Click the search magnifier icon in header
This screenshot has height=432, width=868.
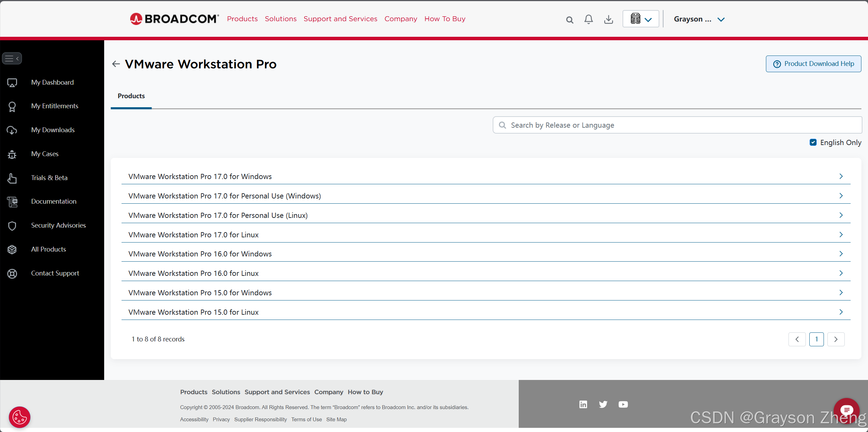point(569,20)
